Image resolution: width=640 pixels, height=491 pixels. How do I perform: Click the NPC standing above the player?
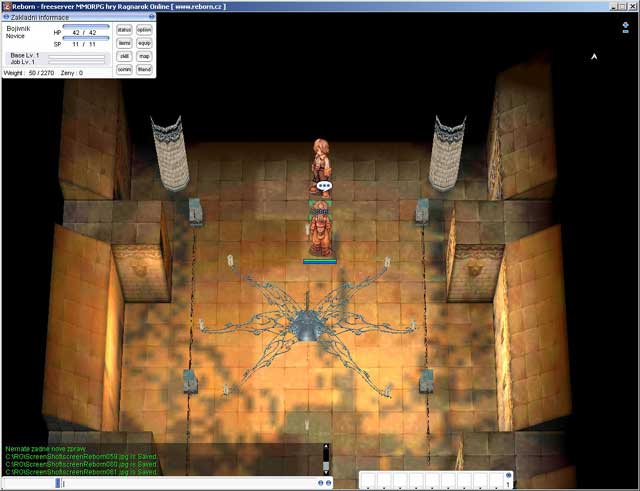pyautogui.click(x=320, y=160)
